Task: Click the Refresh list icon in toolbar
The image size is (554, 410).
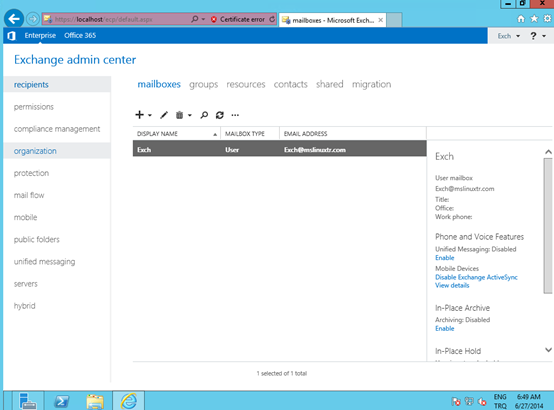Action: (x=220, y=115)
